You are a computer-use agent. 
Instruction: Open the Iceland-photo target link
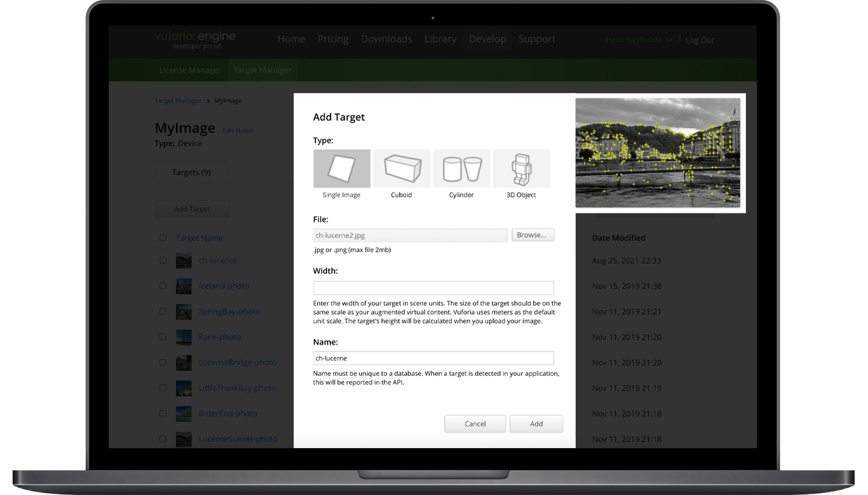coord(224,286)
